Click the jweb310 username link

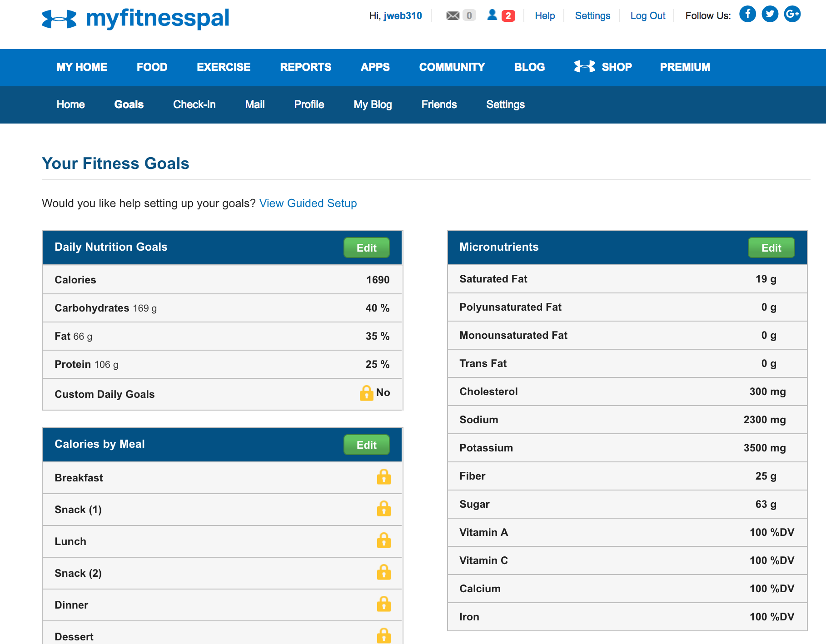(x=403, y=15)
